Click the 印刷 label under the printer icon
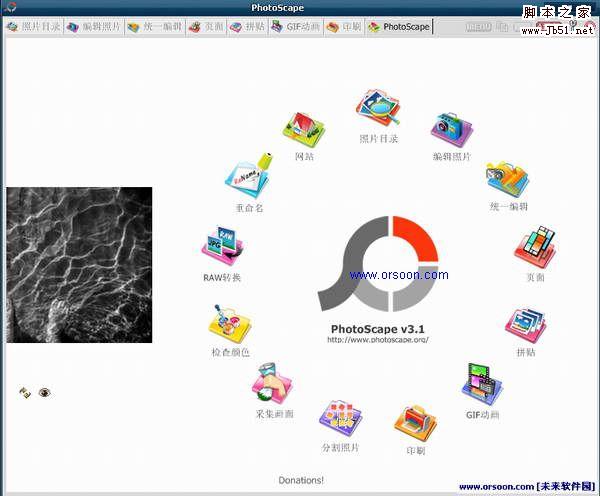This screenshot has width=600, height=496. [x=416, y=451]
